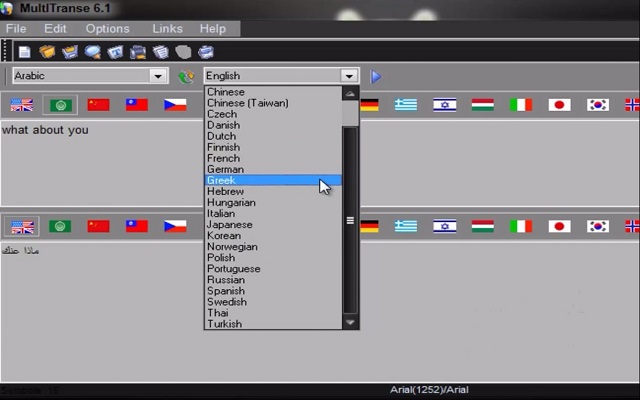
Task: Click Italy flag in upper flag row
Action: [x=521, y=105]
